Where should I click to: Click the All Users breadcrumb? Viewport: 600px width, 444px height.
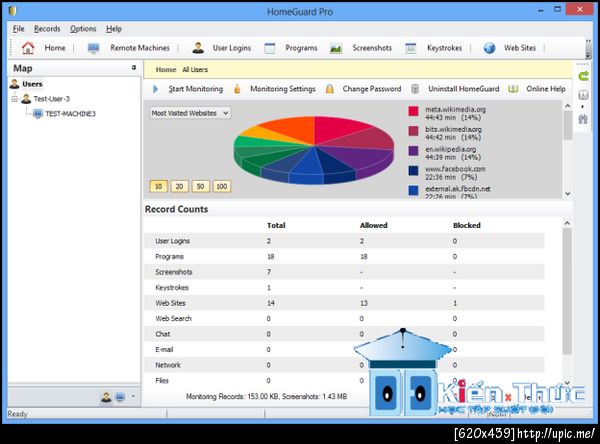tap(195, 70)
